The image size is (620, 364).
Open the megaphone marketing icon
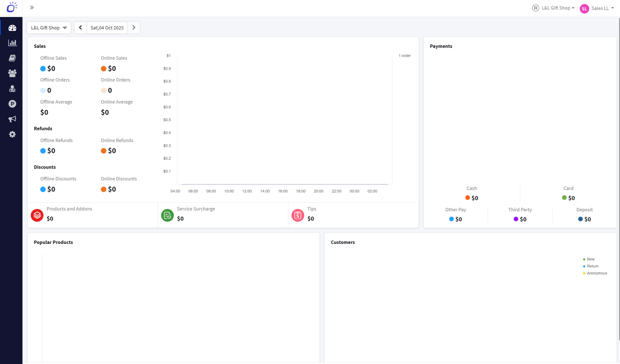(12, 119)
